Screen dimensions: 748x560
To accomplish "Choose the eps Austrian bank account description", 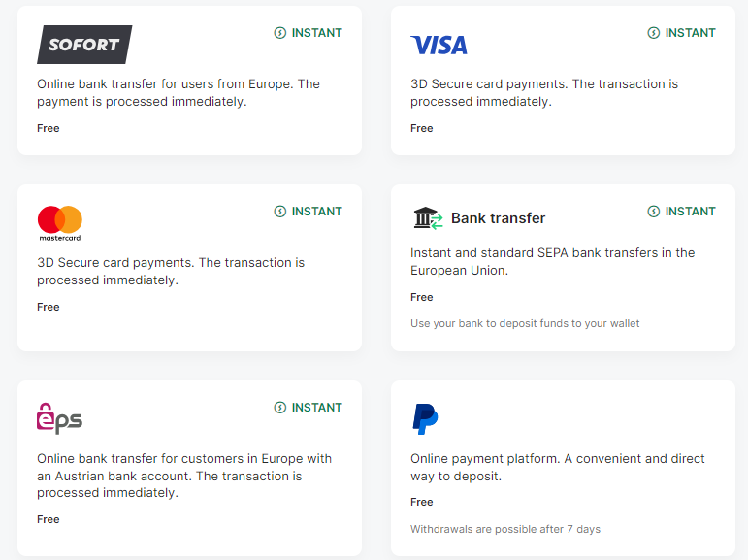I will click(x=184, y=476).
